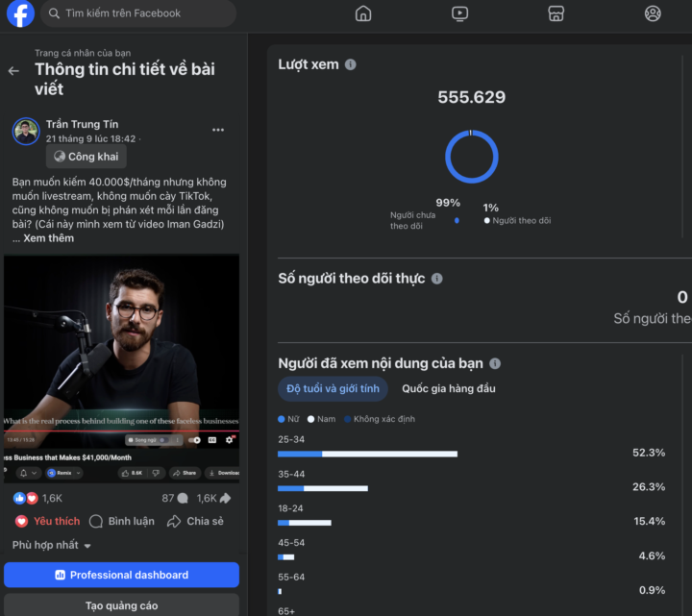Open the profile/groups icon in top bar
Image resolution: width=692 pixels, height=616 pixels.
653,13
